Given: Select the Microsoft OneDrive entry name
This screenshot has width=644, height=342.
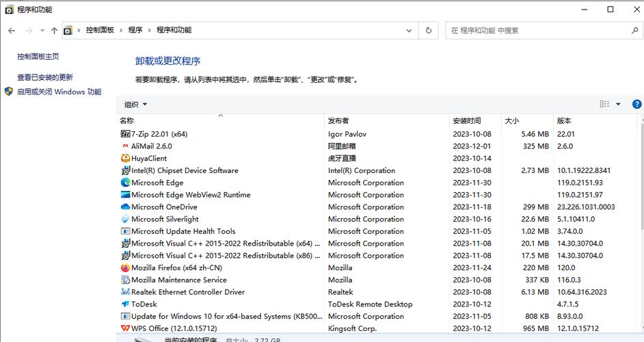Looking at the screenshot, I should (x=164, y=207).
